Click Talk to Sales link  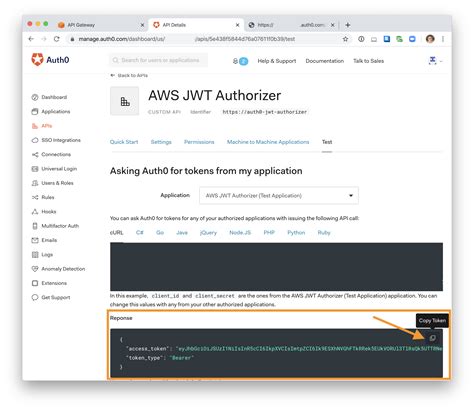click(368, 61)
